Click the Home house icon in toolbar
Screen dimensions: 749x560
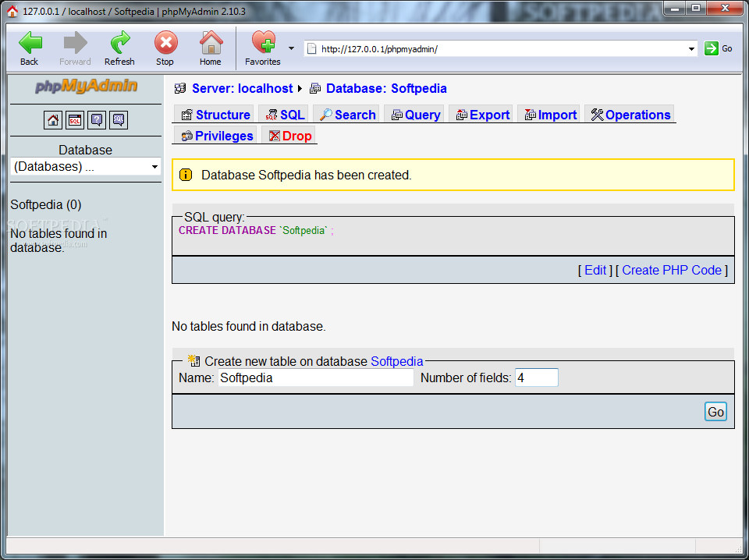[211, 42]
